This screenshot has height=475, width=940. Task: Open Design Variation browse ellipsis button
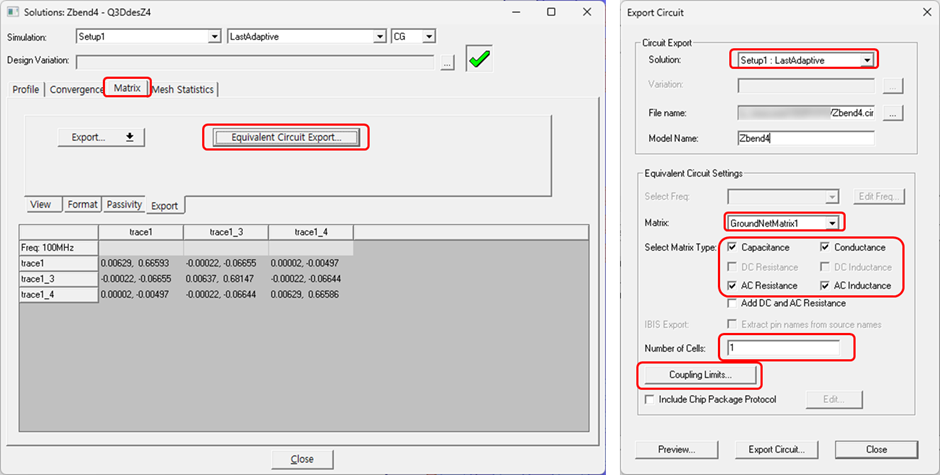click(447, 62)
